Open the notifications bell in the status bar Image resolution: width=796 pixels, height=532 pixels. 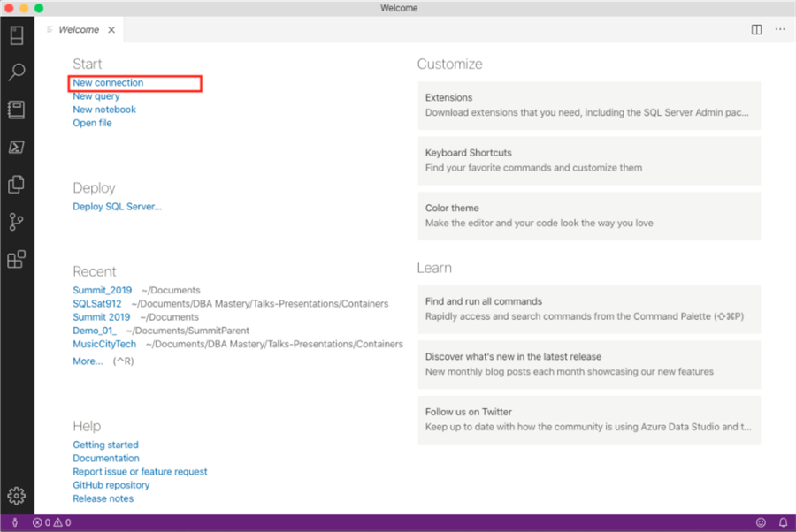[783, 522]
